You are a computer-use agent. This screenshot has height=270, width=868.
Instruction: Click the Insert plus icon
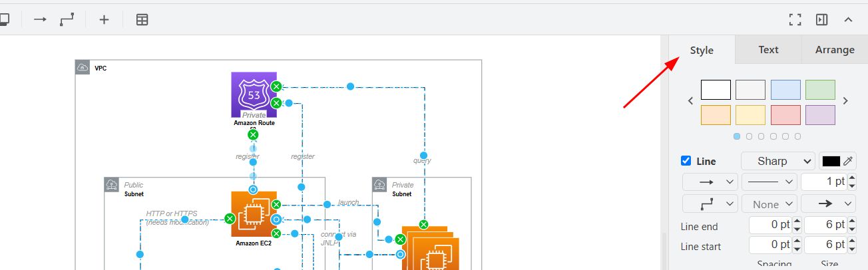coord(104,20)
